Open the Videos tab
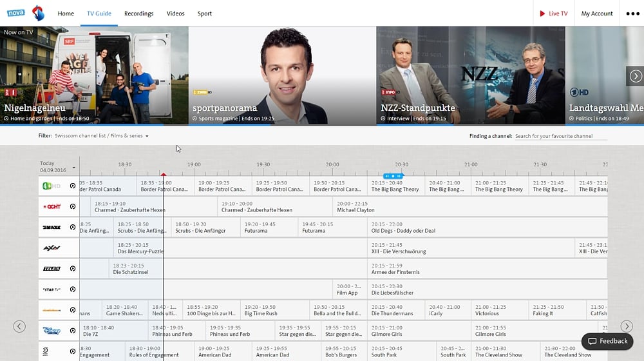The height and width of the screenshot is (361, 644). click(175, 14)
